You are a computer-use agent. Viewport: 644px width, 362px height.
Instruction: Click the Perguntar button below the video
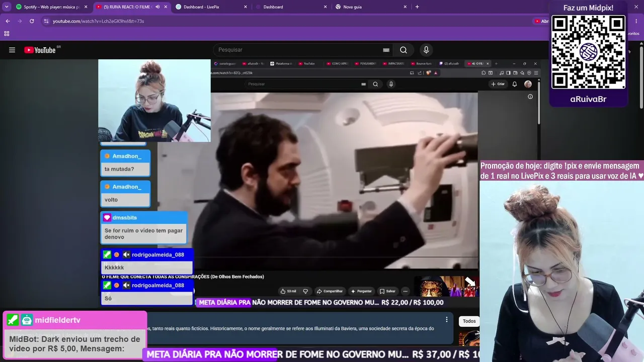(x=361, y=291)
